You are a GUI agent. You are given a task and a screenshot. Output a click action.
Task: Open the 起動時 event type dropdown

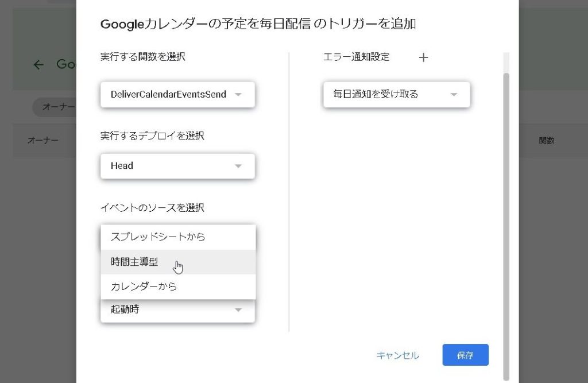177,310
